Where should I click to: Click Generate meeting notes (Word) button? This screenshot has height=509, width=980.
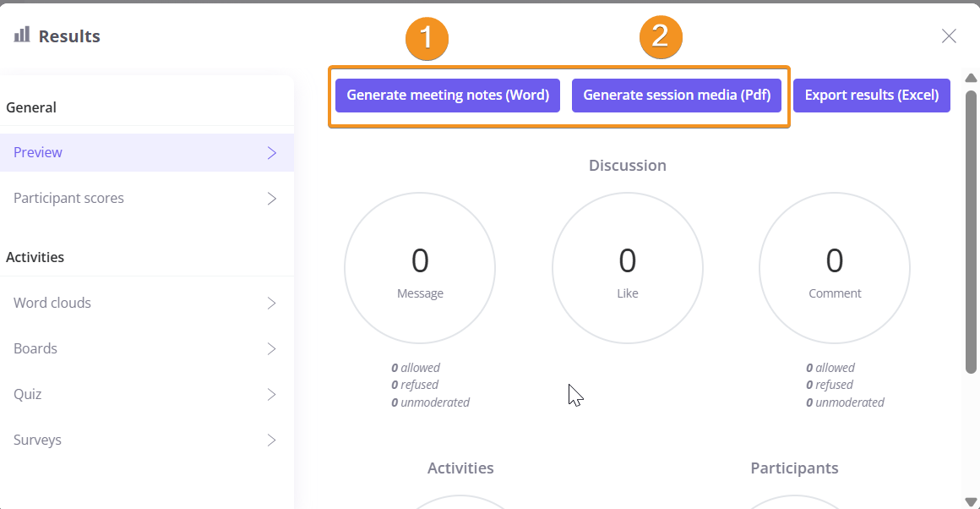click(448, 96)
